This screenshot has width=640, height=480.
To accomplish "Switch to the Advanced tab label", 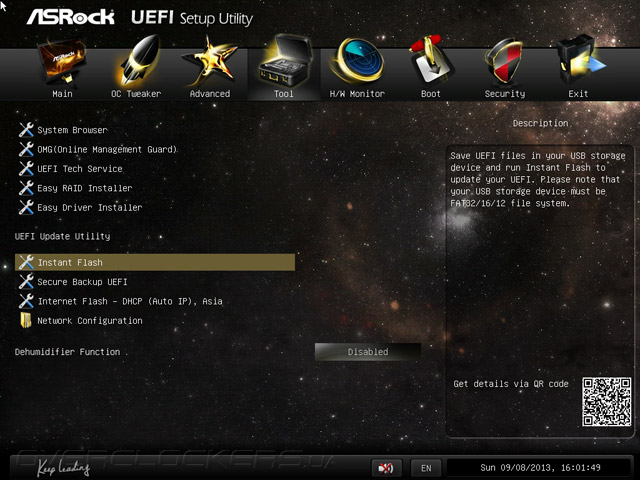I will click(x=210, y=94).
